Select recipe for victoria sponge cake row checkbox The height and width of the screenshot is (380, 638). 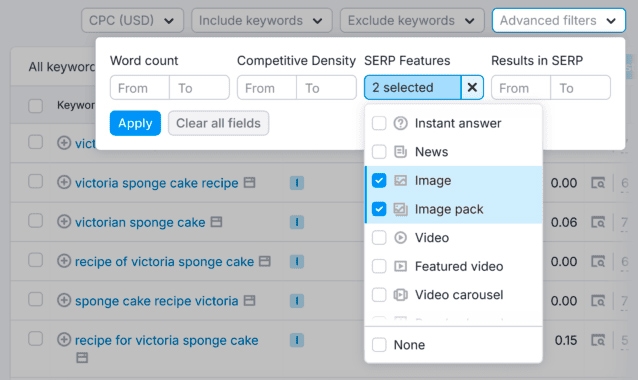click(x=35, y=339)
